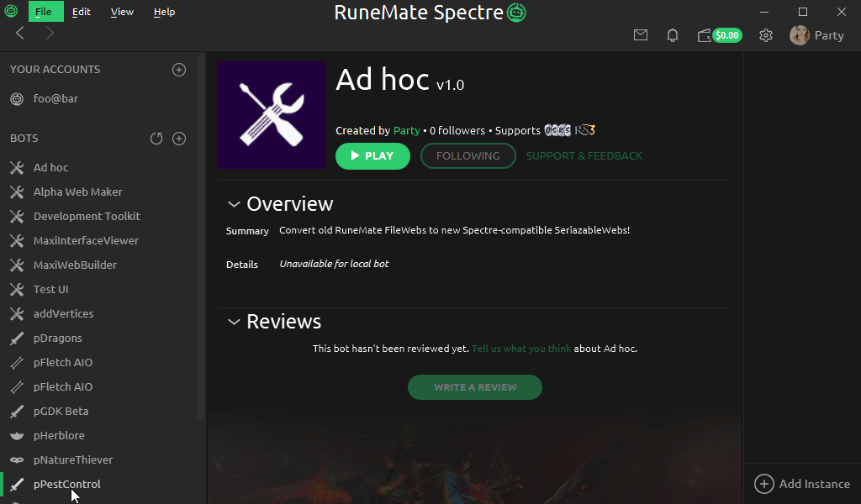Go forward with the right arrow
Image resolution: width=861 pixels, height=504 pixels.
click(x=50, y=34)
